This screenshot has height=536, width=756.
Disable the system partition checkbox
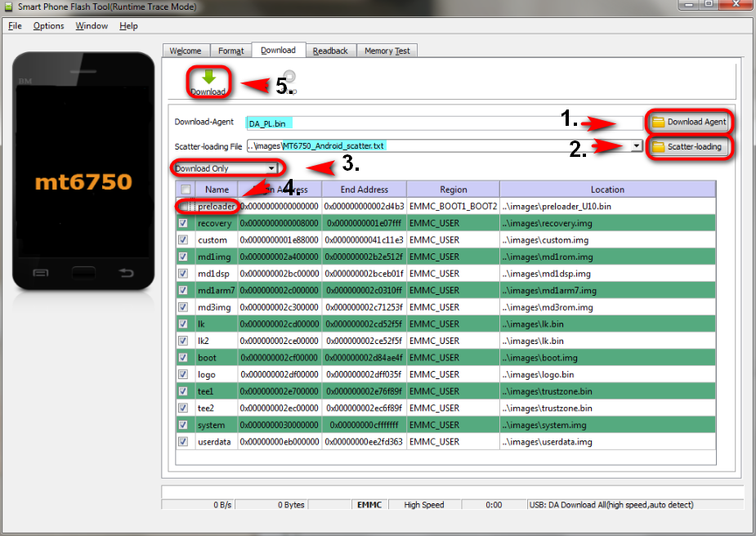(x=183, y=425)
